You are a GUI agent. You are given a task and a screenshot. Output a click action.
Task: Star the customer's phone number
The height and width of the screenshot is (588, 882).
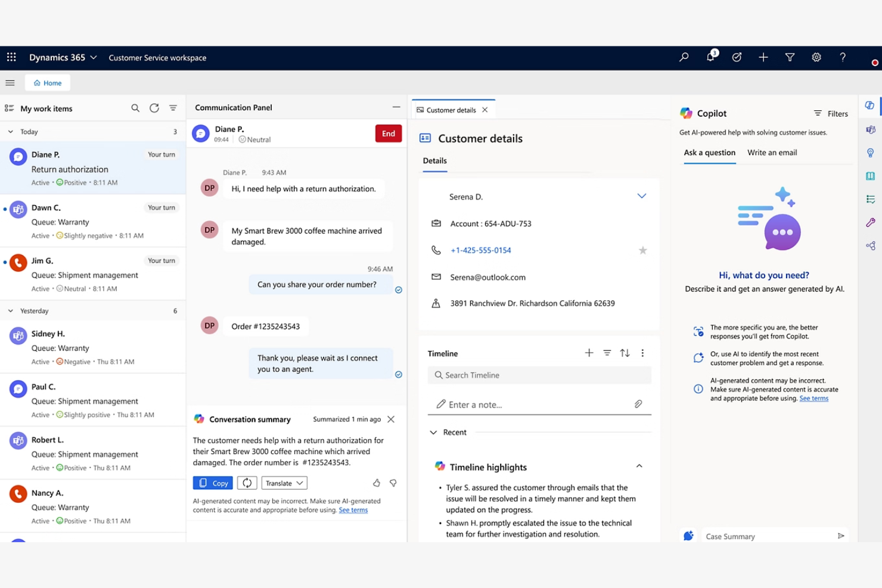643,250
